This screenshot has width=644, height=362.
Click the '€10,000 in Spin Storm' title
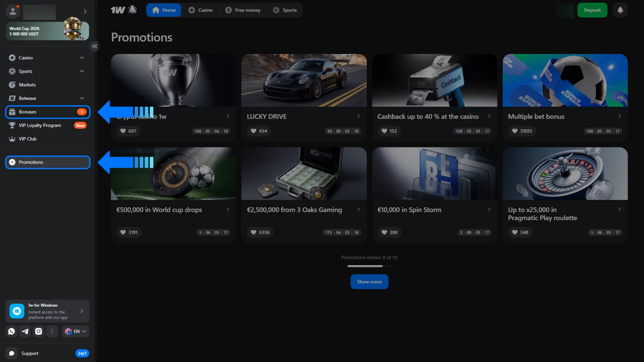pos(409,210)
